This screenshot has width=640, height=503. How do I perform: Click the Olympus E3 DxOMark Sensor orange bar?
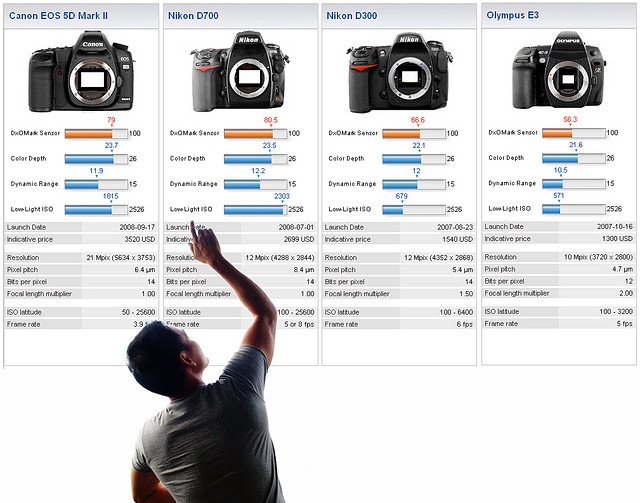point(573,133)
